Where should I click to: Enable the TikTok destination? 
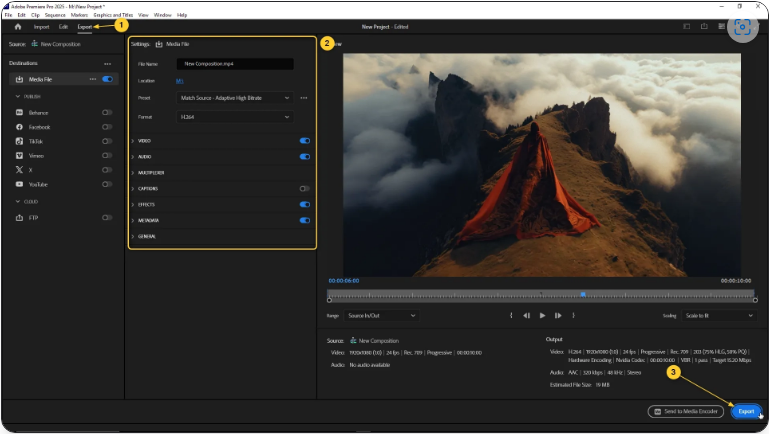pyautogui.click(x=107, y=141)
